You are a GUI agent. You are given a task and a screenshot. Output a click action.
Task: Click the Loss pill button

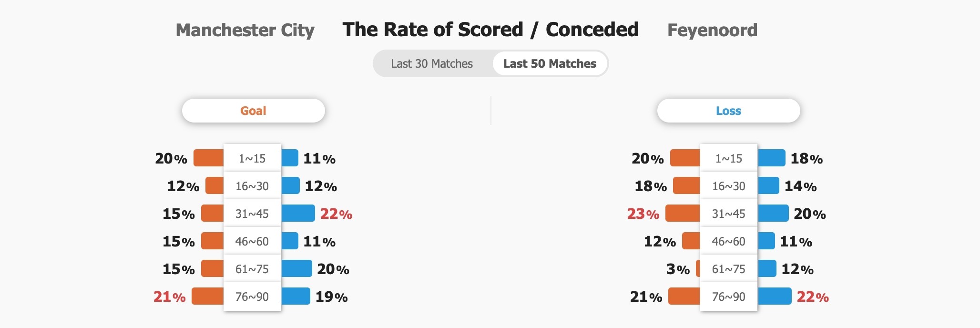[728, 111]
